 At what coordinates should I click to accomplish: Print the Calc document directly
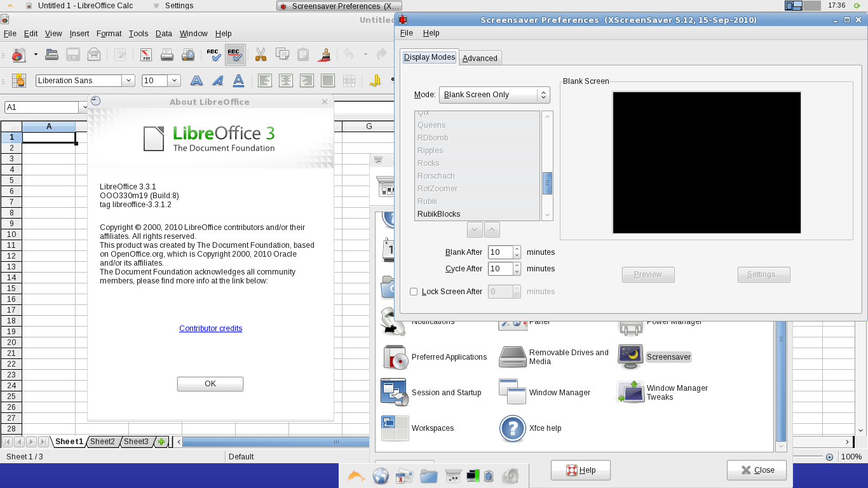(x=167, y=55)
